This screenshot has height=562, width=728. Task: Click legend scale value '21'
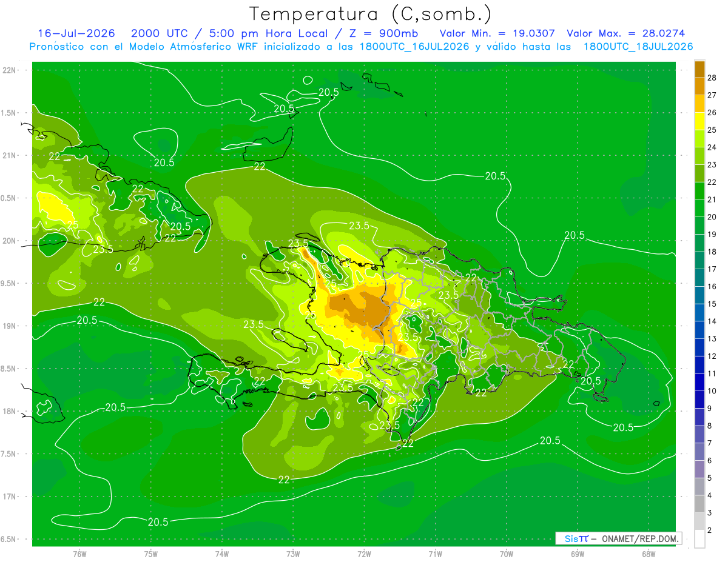tap(712, 199)
